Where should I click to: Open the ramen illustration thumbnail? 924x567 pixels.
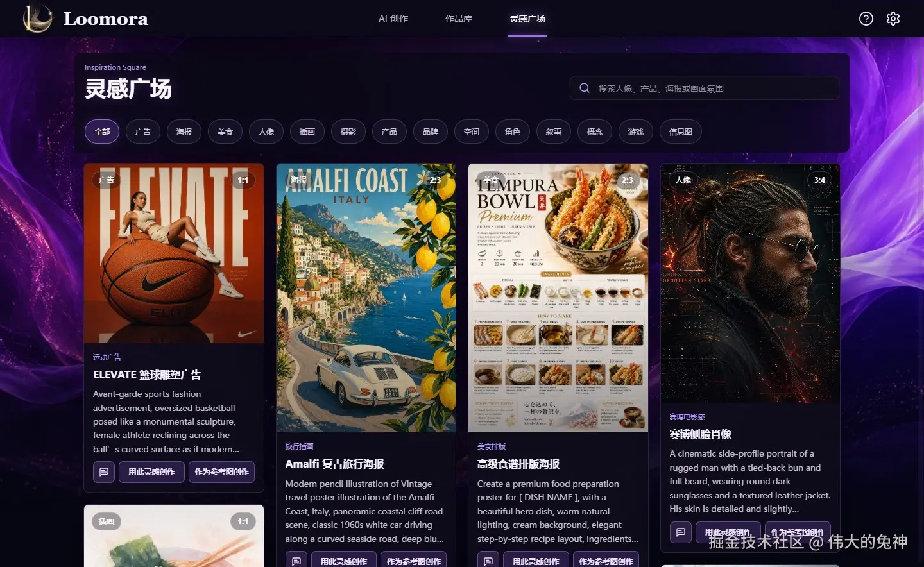tap(174, 536)
